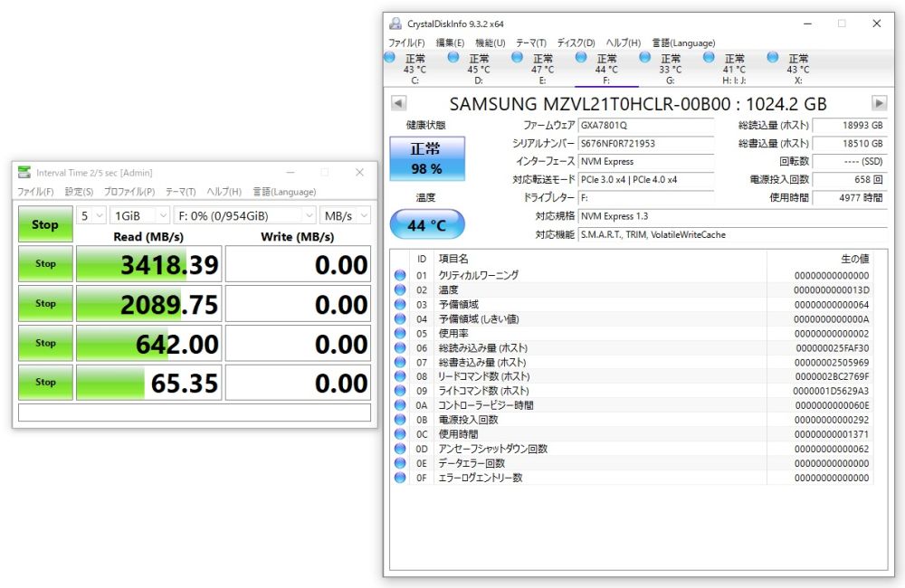Select drive G: status orb at 33 °C

pyautogui.click(x=645, y=57)
